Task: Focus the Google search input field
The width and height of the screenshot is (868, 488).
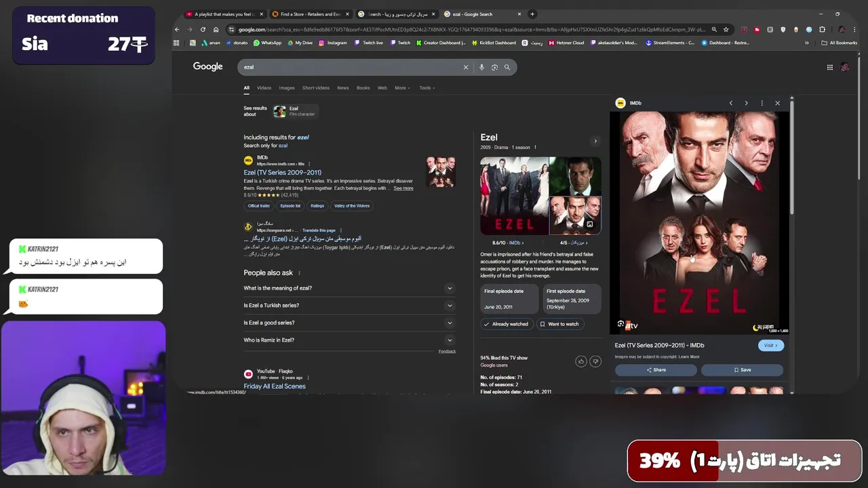Action: [x=350, y=67]
